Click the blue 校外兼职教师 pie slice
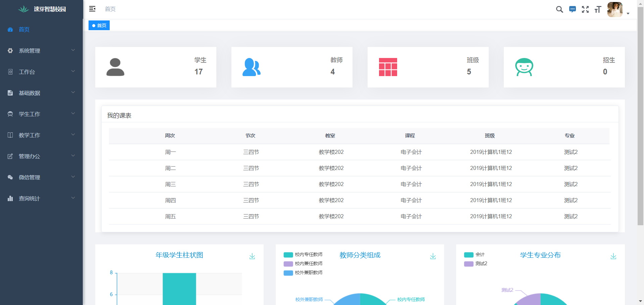This screenshot has height=305, width=644. pos(349,300)
